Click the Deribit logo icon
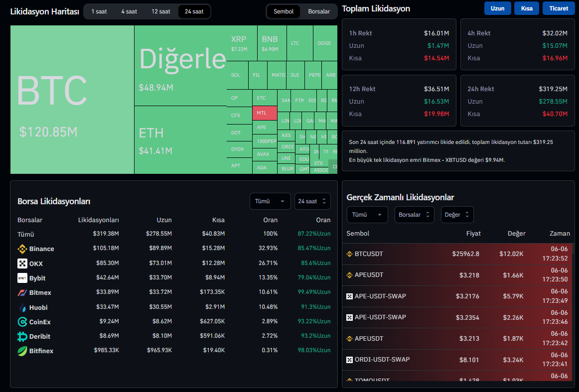579x392 pixels. [x=22, y=336]
